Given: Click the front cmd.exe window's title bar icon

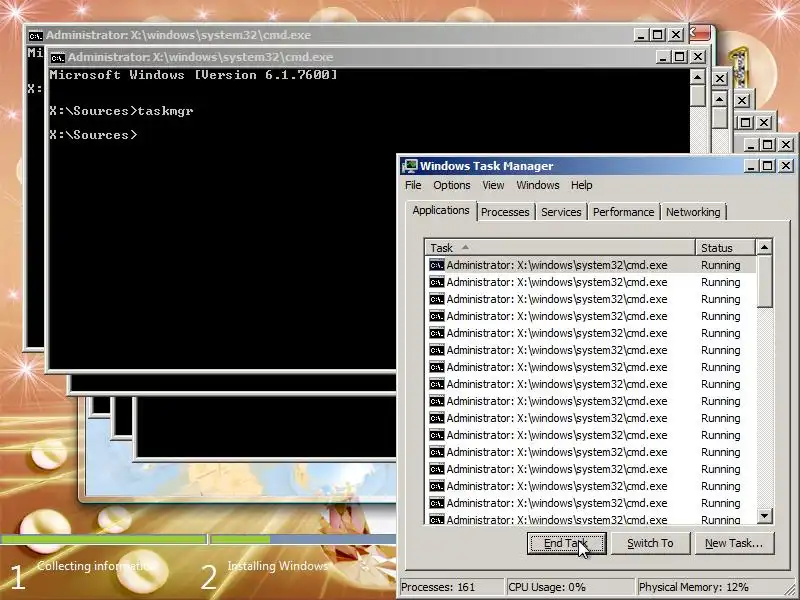Looking at the screenshot, I should point(58,58).
